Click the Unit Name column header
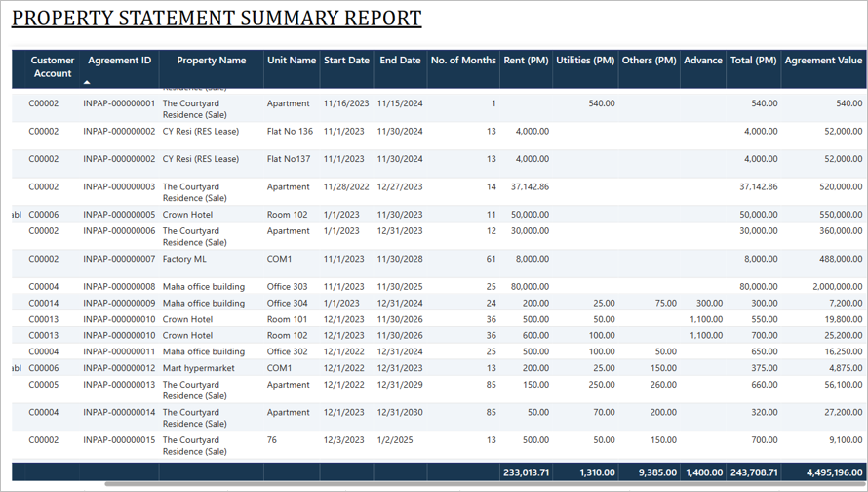The height and width of the screenshot is (492, 868). click(292, 60)
